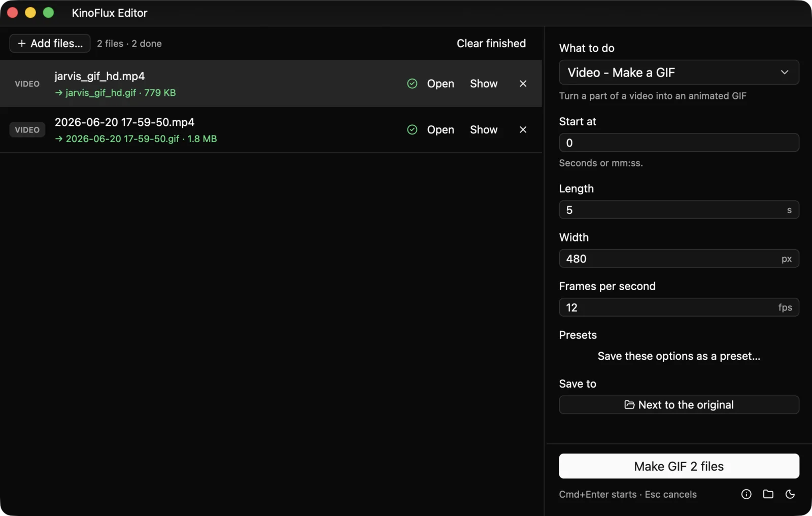Open the output folder icon in the footer

point(768,494)
